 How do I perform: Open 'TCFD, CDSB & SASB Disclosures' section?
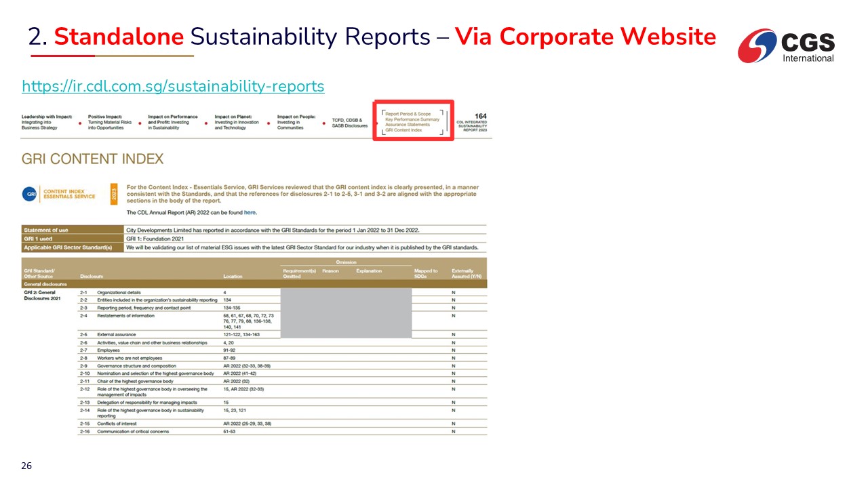click(x=349, y=123)
